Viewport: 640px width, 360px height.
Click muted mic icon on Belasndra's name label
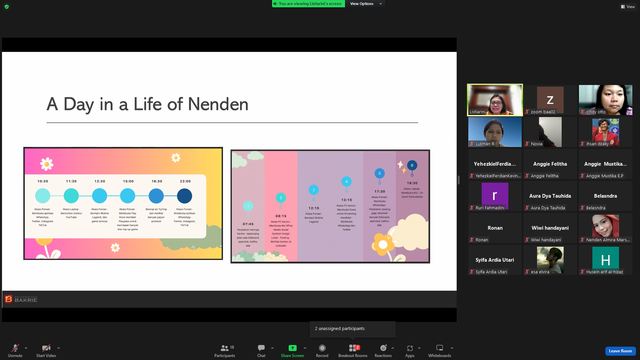[x=582, y=208]
